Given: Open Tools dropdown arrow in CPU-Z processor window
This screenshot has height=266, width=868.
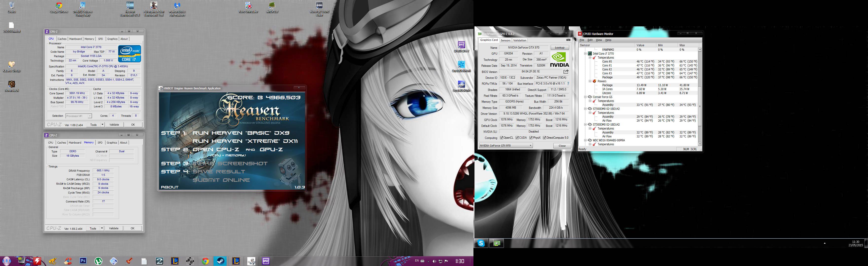Looking at the screenshot, I should click(102, 125).
